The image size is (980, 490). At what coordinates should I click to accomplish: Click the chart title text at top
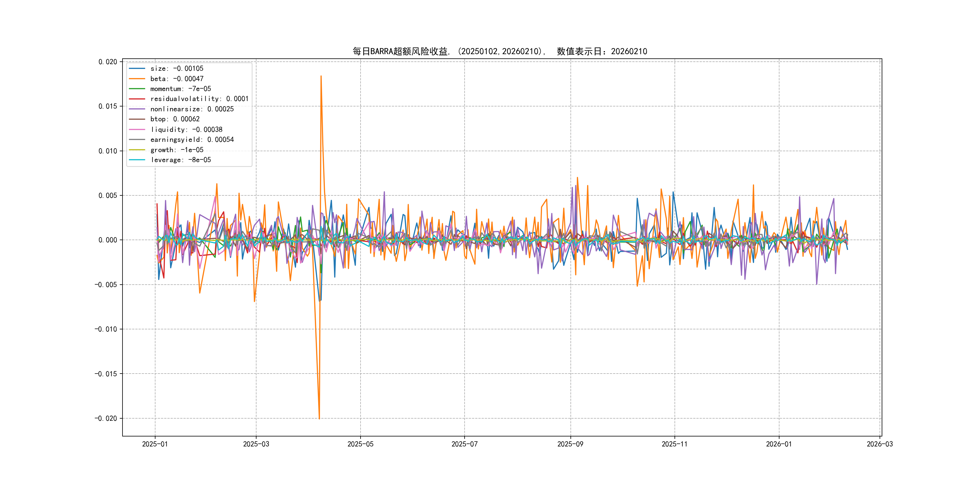click(x=499, y=51)
